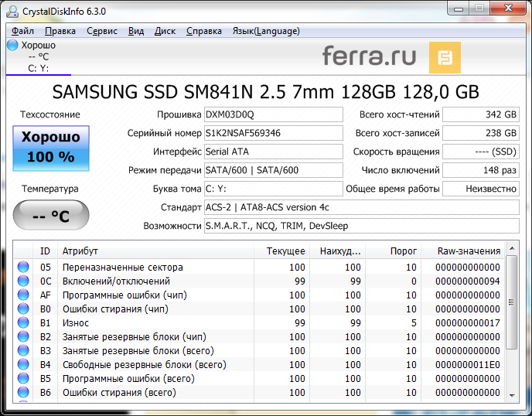Click status orb for B1 Износ
The height and width of the screenshot is (416, 532).
coord(23,322)
